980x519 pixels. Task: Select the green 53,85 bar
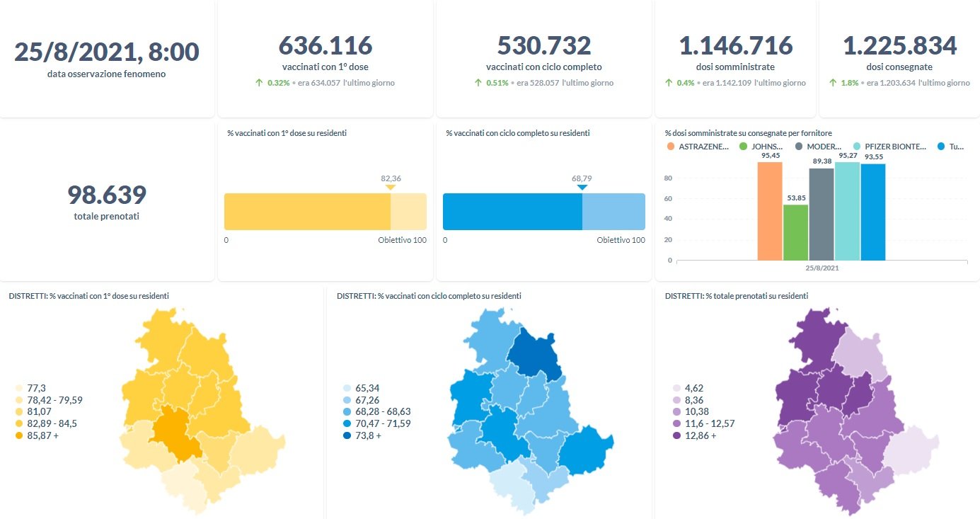[795, 232]
